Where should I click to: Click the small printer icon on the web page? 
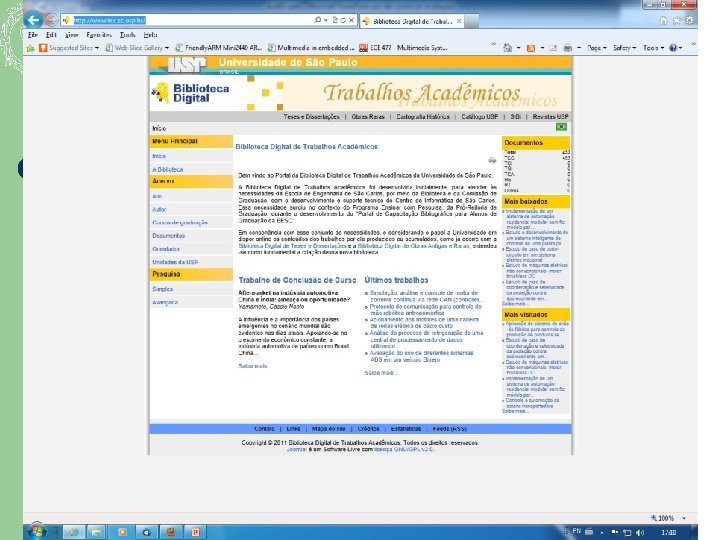(492, 160)
